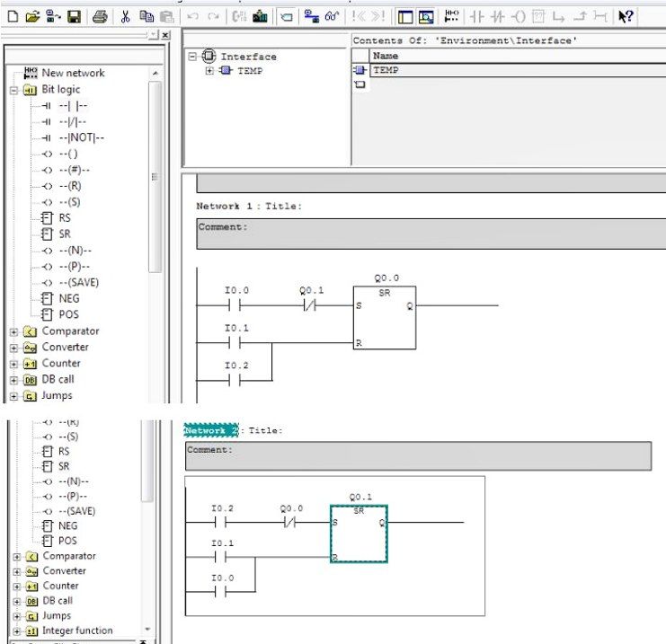Select New network in the element tree

pyautogui.click(x=72, y=73)
